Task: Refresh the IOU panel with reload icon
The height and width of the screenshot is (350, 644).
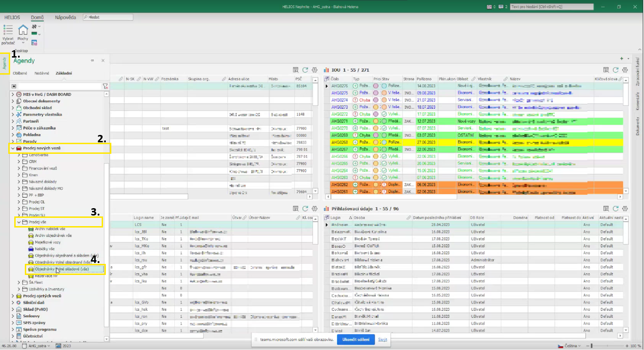Action: point(615,70)
